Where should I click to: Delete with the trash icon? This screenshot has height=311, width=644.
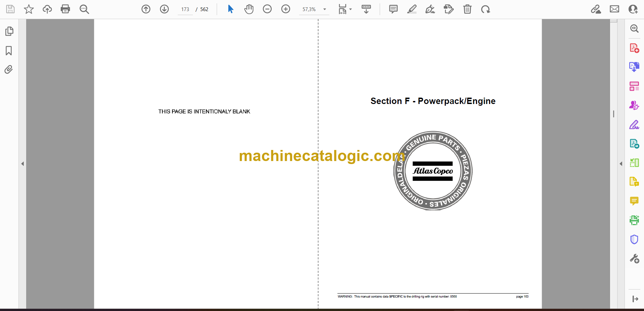pos(467,9)
